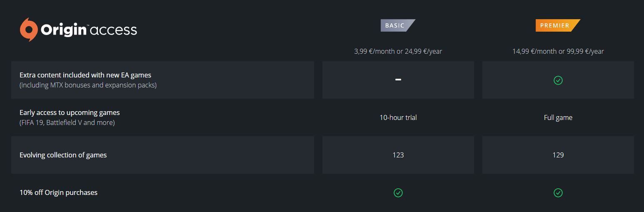Click the Premier price 14,99 €/month text
The height and width of the screenshot is (212, 644).
(558, 51)
